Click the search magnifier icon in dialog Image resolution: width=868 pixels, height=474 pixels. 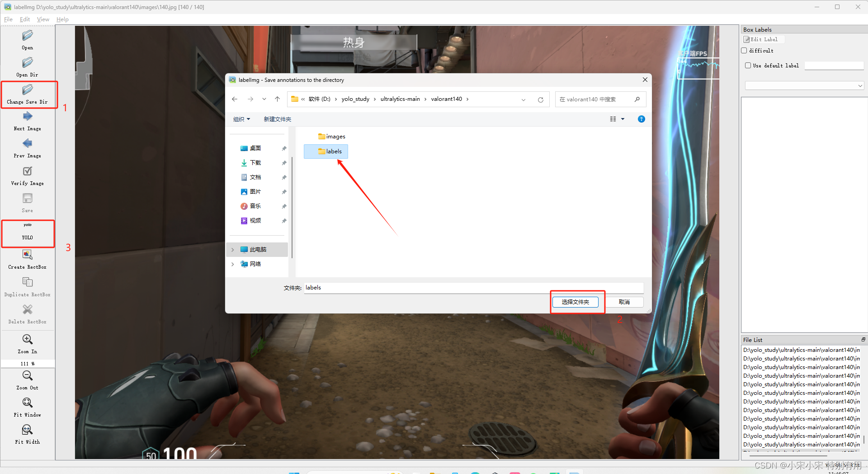pyautogui.click(x=637, y=99)
